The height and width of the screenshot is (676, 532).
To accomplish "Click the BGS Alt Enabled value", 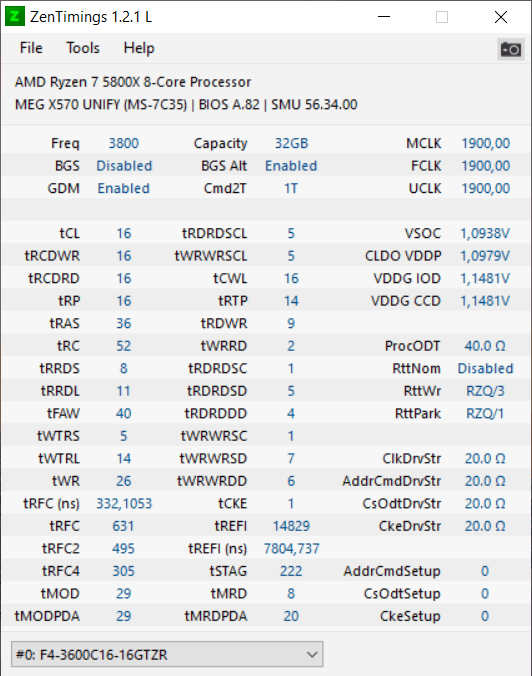I will [x=291, y=166].
